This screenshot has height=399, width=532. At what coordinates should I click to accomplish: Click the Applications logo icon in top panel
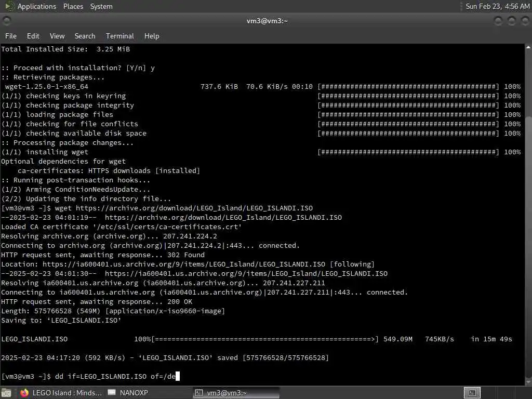[9, 6]
